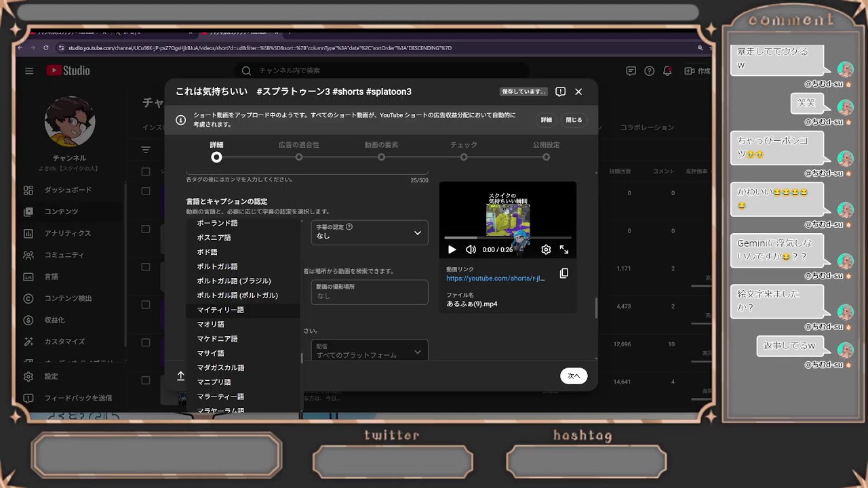Click the フィードバックを送信 icon in sidebar
The width and height of the screenshot is (868, 488).
[x=28, y=398]
